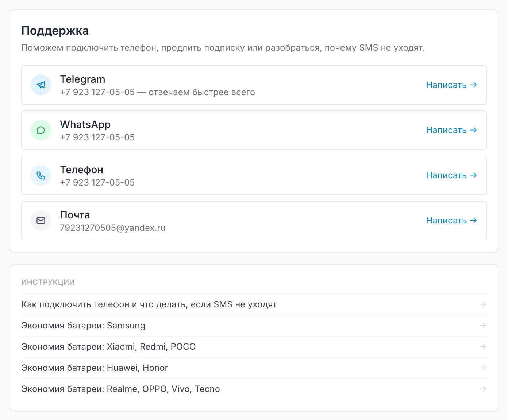Open Экономия батареи: Xiaomi, Redmi, POCO

pyautogui.click(x=254, y=347)
